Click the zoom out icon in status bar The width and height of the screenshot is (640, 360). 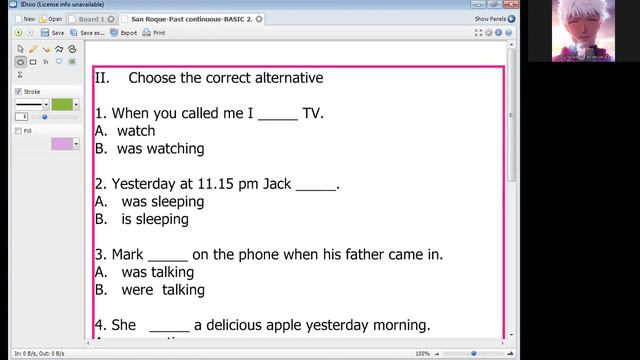(437, 354)
